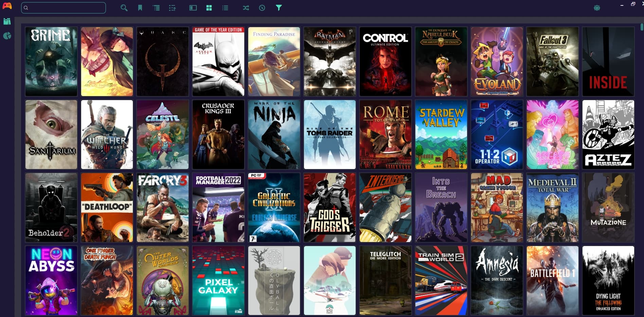
Task: Toggle the list view layout
Action: click(x=225, y=8)
